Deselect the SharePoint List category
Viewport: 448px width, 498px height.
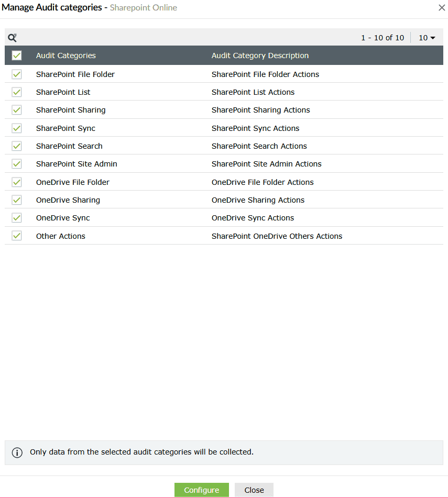point(16,92)
